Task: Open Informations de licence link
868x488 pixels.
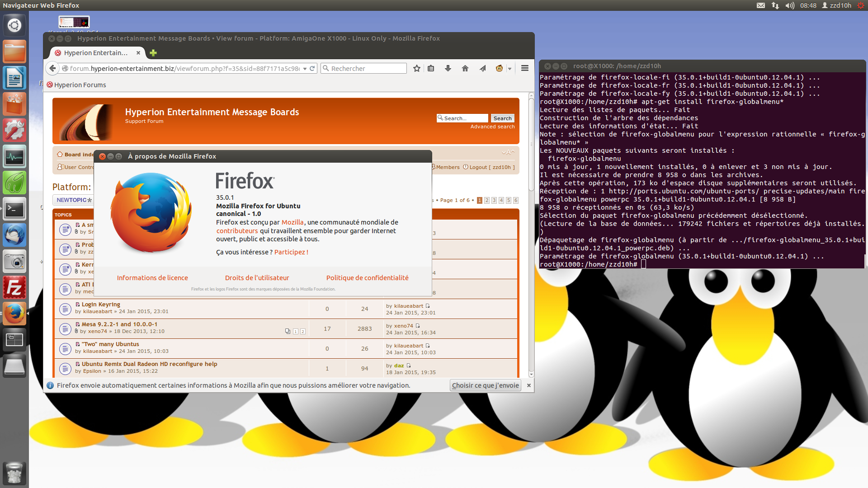Action: (x=152, y=278)
